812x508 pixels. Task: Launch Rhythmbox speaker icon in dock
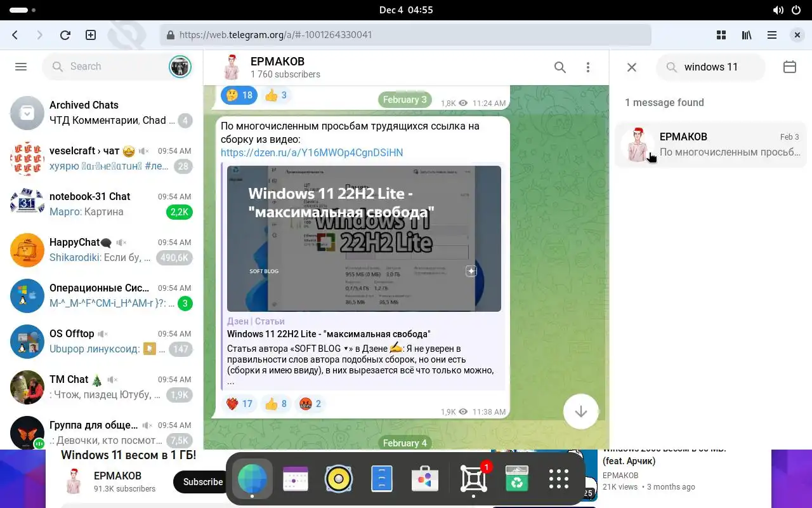coord(339,479)
